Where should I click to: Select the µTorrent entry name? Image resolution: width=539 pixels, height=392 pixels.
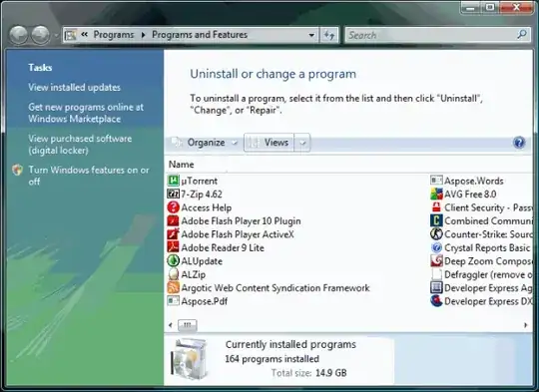tap(199, 181)
